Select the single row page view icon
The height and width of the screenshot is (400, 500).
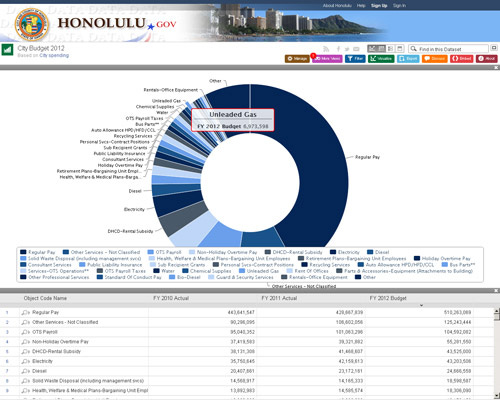[x=399, y=49]
